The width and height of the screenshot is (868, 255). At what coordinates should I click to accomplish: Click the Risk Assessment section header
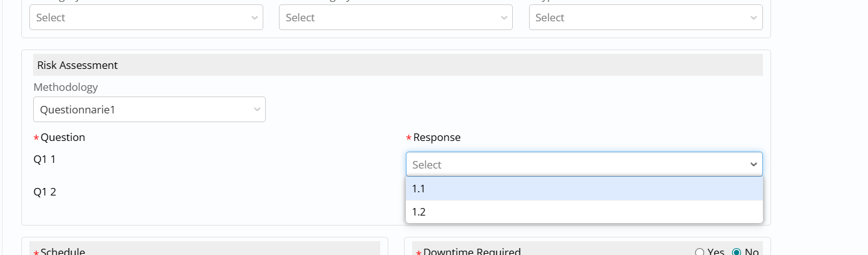coord(78,65)
